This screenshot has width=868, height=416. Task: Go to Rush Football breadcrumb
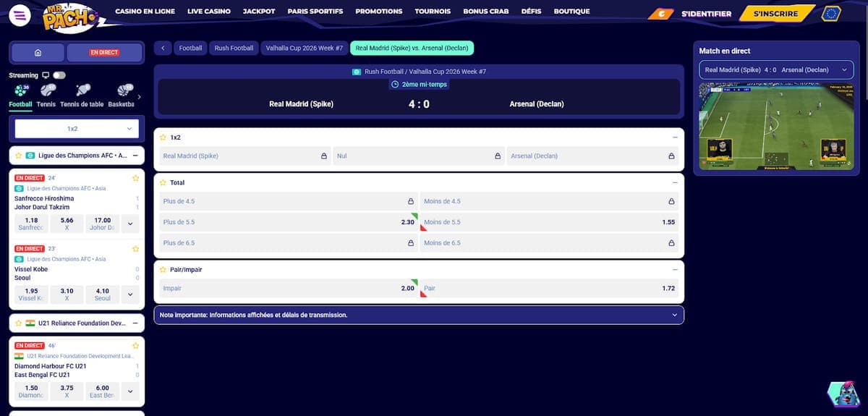(234, 48)
